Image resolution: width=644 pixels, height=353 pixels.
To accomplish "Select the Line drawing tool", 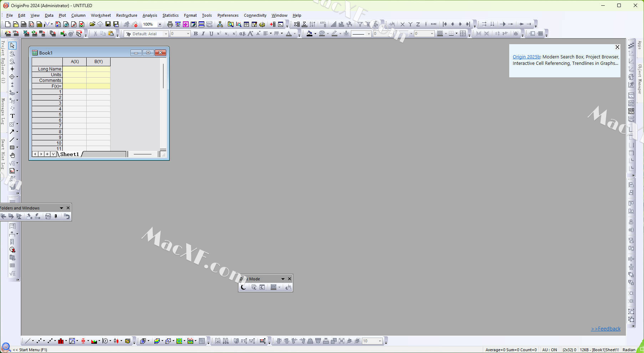I will 12,140.
